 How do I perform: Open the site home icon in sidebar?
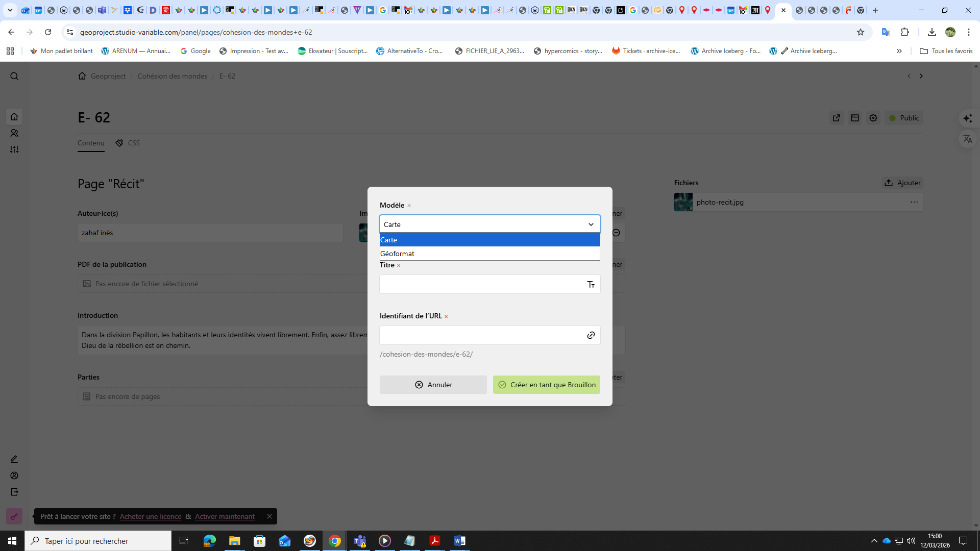click(14, 117)
